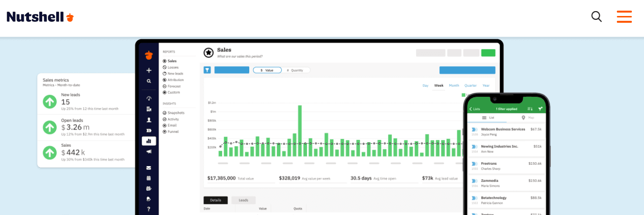
Task: Click the star icon beside Sales title
Action: point(209,52)
